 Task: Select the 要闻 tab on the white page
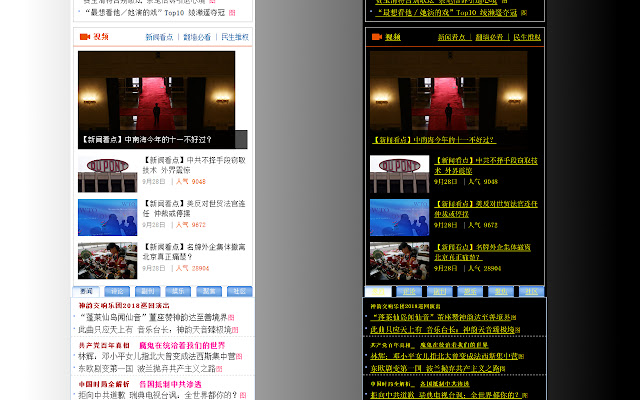click(86, 291)
